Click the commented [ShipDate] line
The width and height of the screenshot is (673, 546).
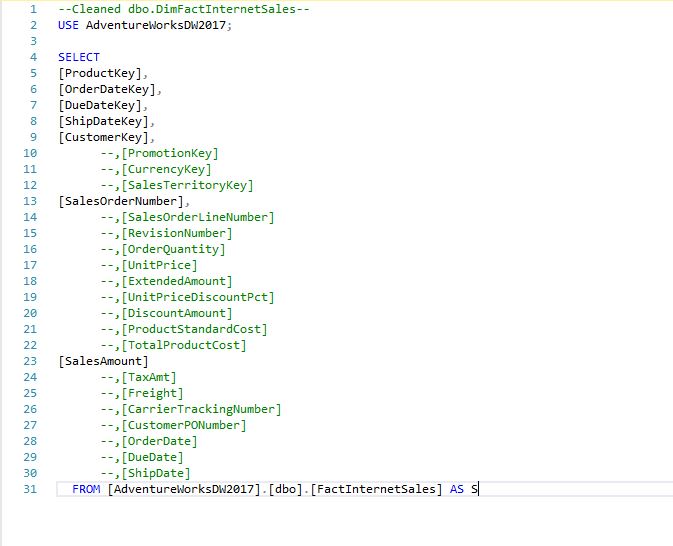coord(146,473)
